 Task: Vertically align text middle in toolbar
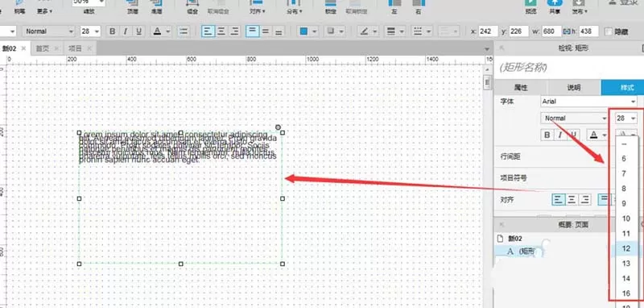click(266, 31)
